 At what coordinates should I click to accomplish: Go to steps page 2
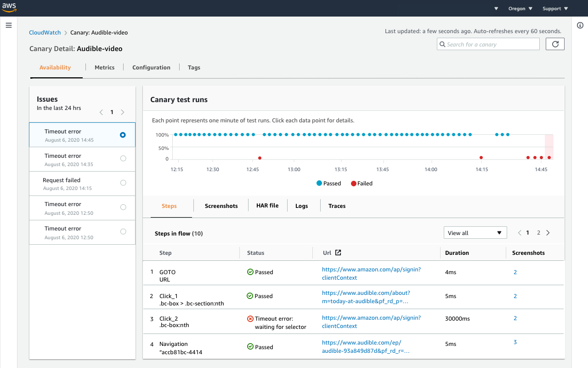(538, 233)
